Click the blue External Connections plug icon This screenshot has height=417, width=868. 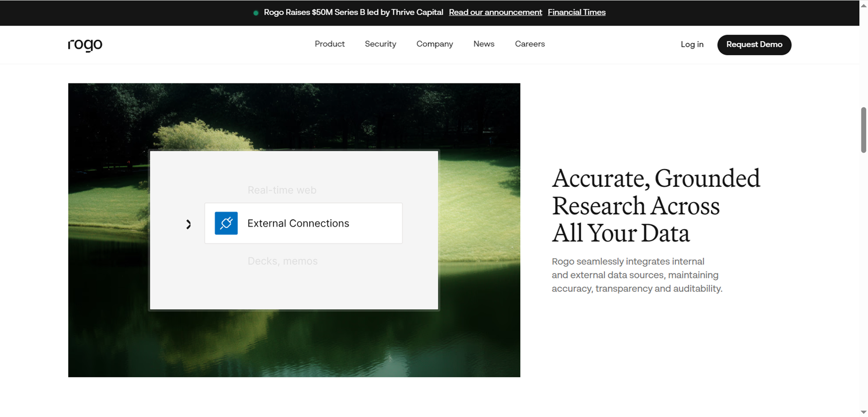226,223
